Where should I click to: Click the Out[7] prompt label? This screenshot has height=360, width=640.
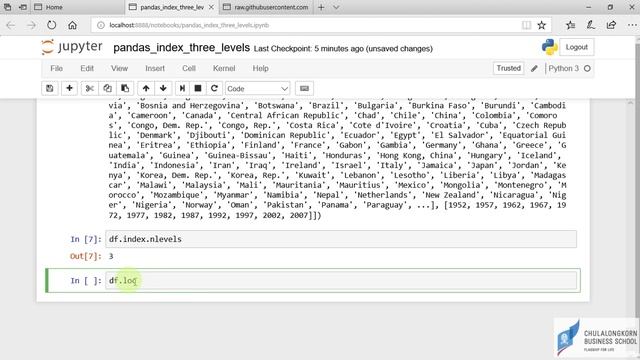86,256
